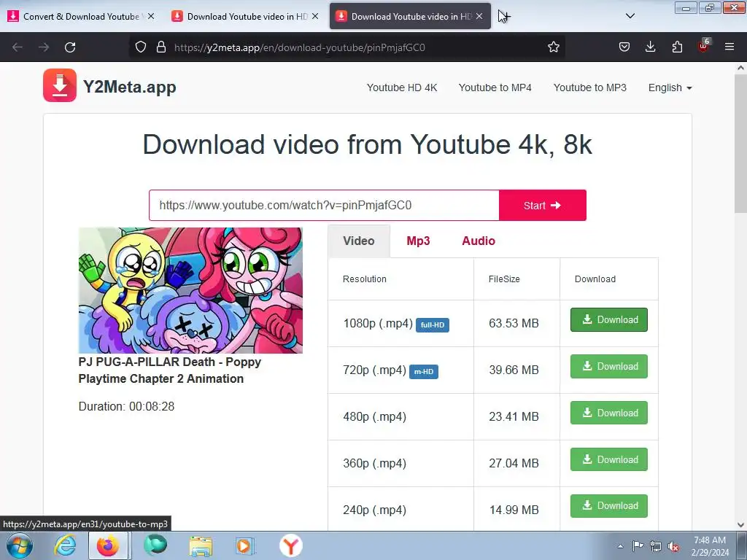The height and width of the screenshot is (560, 747).
Task: Open Firefox taskbar icon
Action: [108, 545]
